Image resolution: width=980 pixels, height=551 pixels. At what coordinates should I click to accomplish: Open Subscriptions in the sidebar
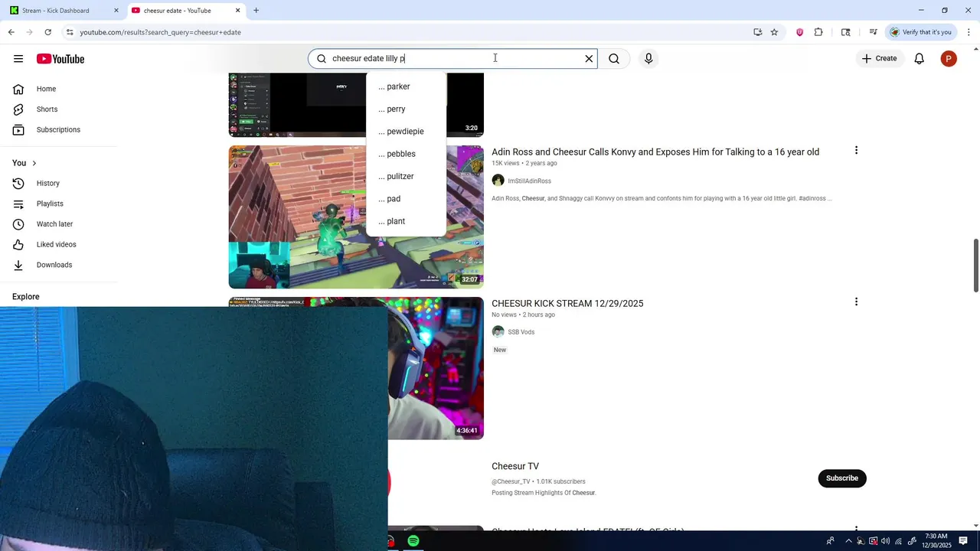(60, 129)
